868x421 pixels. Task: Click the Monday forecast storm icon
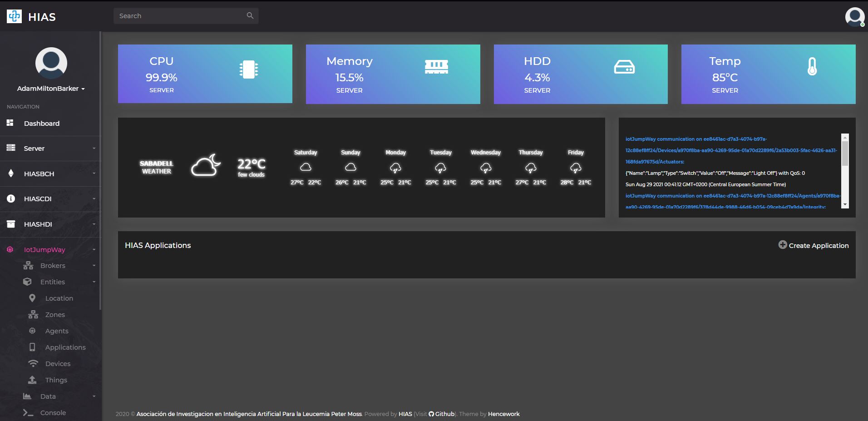[395, 168]
